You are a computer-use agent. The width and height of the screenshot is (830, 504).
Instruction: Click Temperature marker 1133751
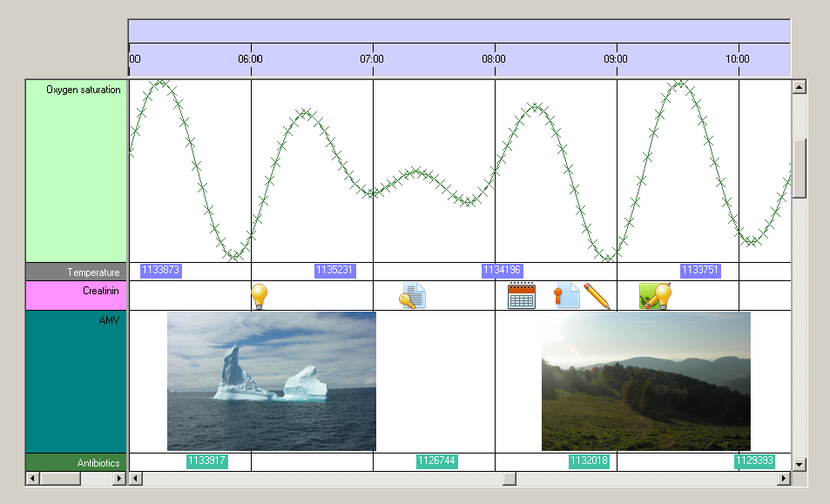(700, 271)
